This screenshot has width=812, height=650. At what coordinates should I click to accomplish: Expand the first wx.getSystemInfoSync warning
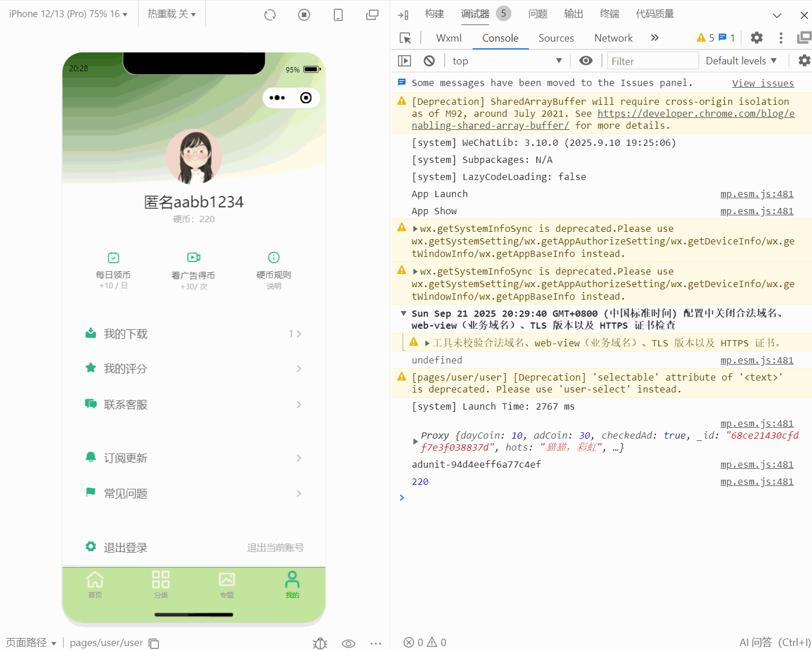[416, 228]
